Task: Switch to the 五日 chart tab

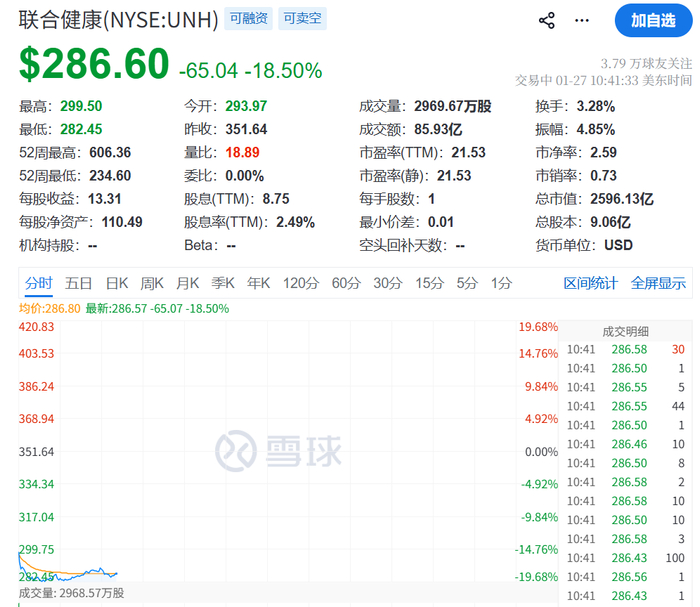Action: [x=79, y=283]
